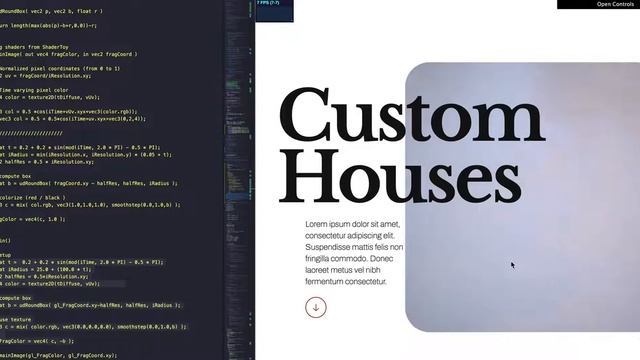Screen dimensions: 640x360
Task: Click the line with "min(iResolution.x, iResolution.y)"
Action: pyautogui.click(x=86, y=155)
